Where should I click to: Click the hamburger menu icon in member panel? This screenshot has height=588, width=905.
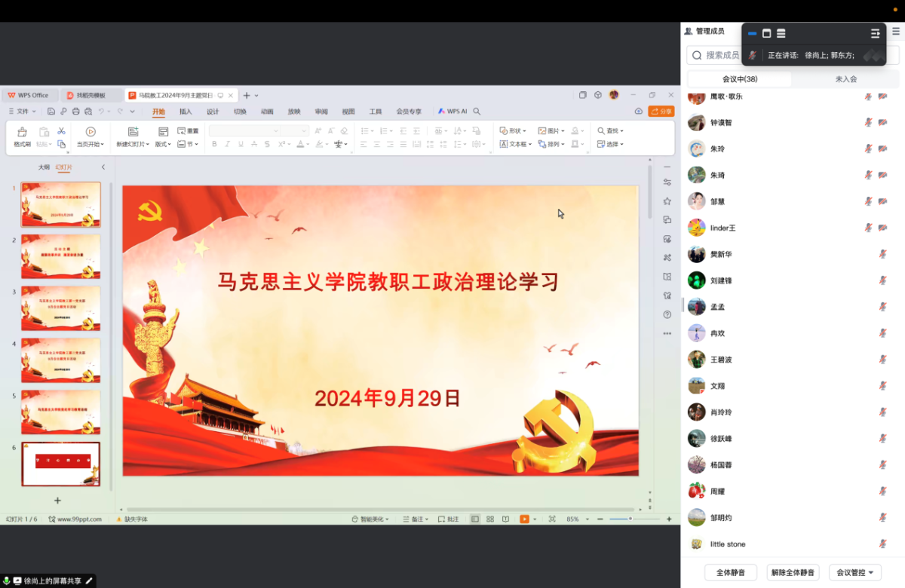pyautogui.click(x=896, y=31)
